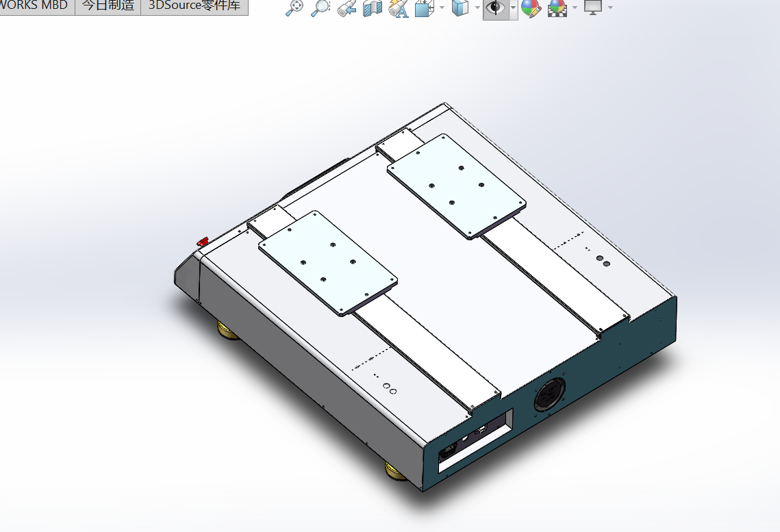Click the View Orientation cube icon
The height and width of the screenshot is (532, 780).
[x=425, y=8]
